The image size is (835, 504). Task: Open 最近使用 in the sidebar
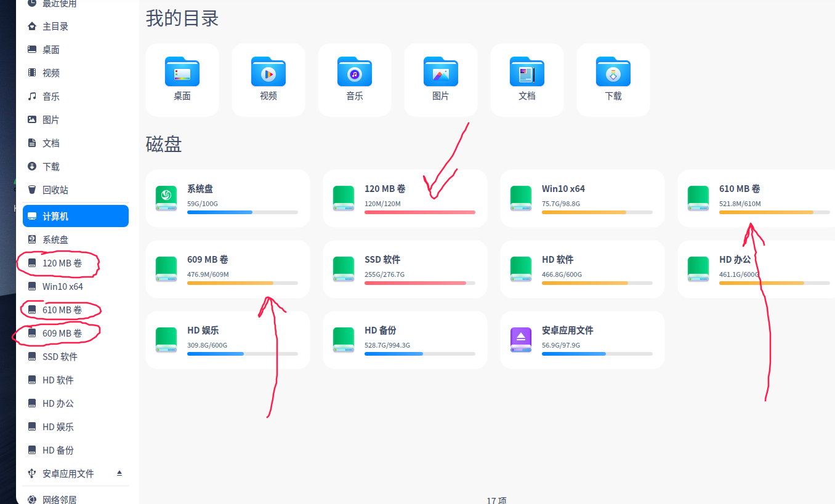[76, 4]
